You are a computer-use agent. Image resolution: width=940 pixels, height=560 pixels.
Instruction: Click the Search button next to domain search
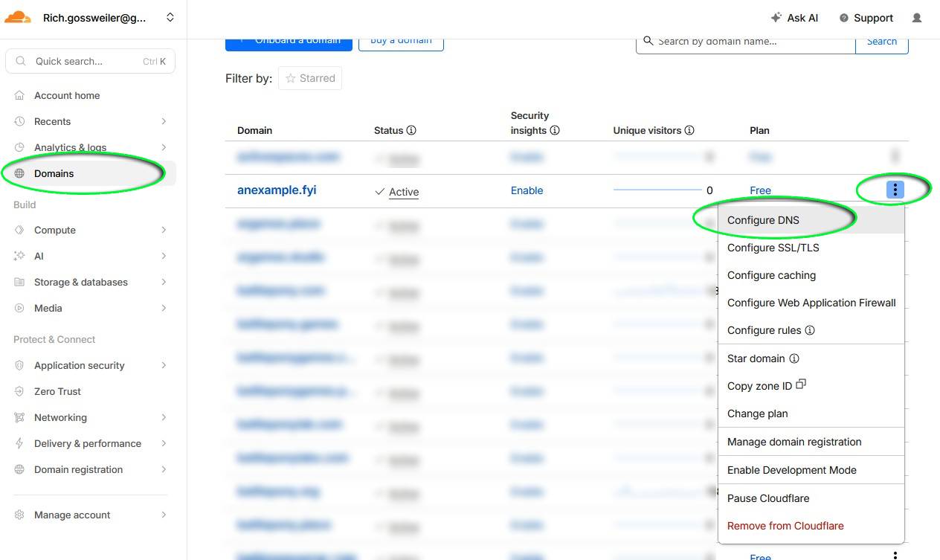pos(881,42)
